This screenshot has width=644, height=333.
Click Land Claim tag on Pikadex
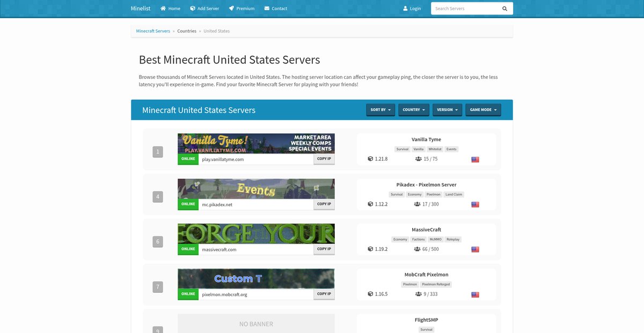click(453, 194)
